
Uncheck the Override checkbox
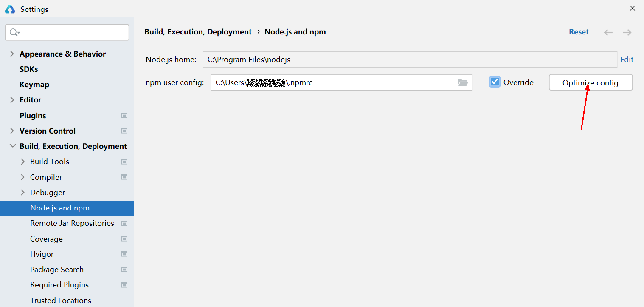click(x=495, y=82)
